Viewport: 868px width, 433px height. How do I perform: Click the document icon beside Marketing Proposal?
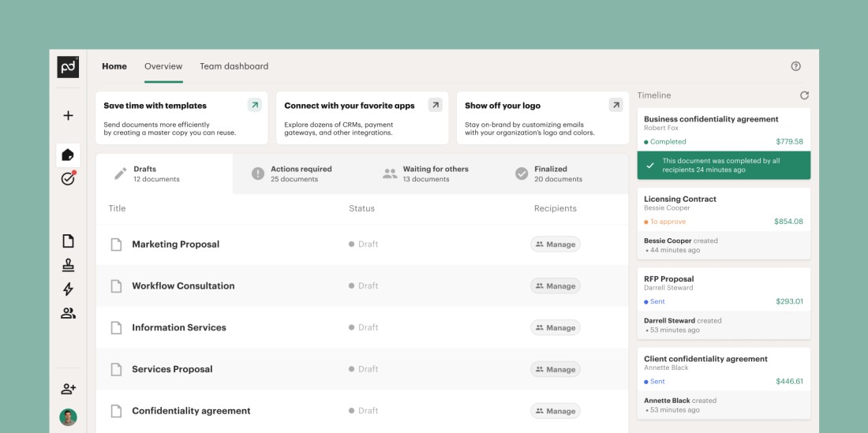116,244
